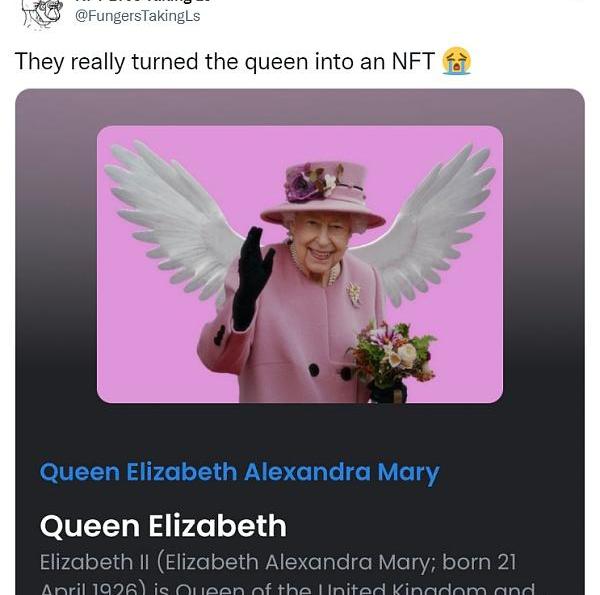
Task: Open the blue Queen Elizabeth Alexandra Mary link
Action: point(239,472)
